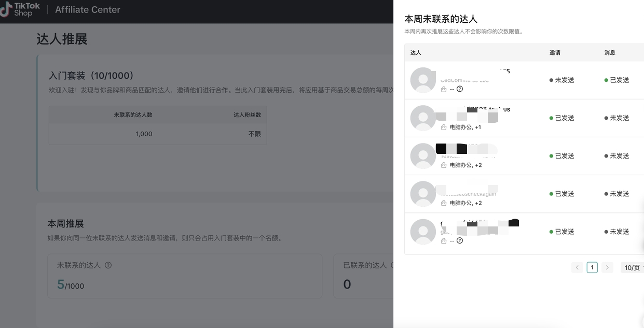644x328 pixels.
Task: Expand "电脑办公, +2" categories in fourth creator row
Action: 465,203
